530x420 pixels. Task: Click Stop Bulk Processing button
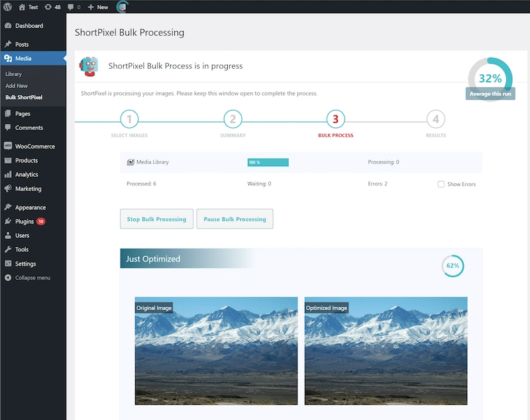click(x=156, y=218)
